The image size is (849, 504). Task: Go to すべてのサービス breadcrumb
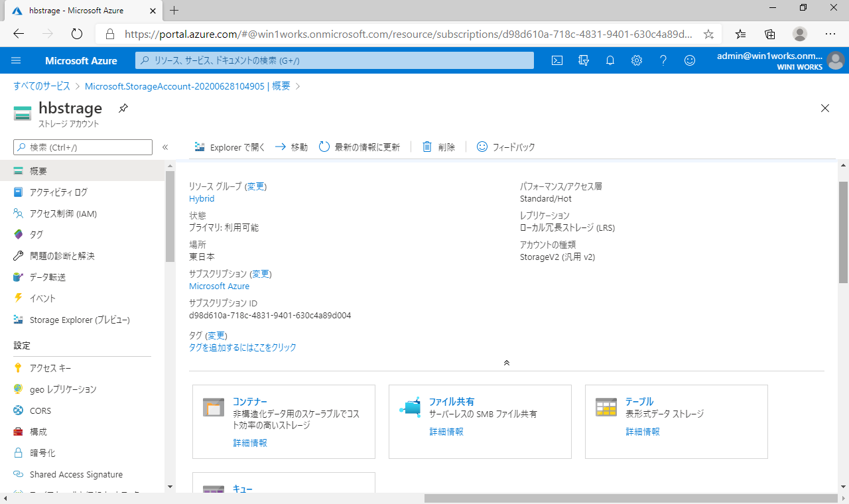pos(42,86)
